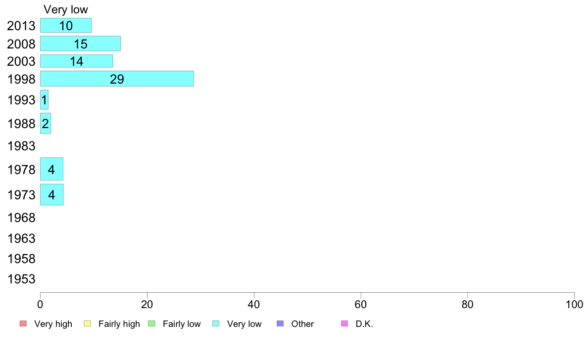Select the 1998 bar showing 29
Screen dimensions: 588x364
click(x=117, y=79)
